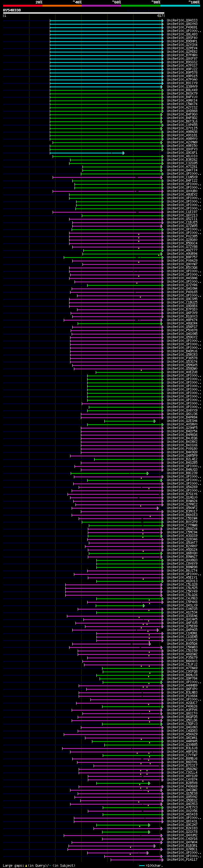Select the UniRef100_Q9XFV3 hit label
This screenshot has height=868, width=203.
click(x=182, y=149)
